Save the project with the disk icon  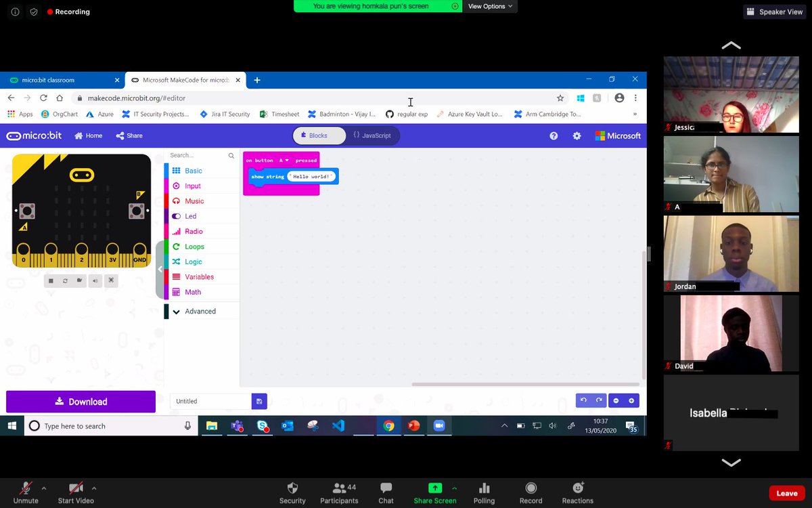[259, 401]
